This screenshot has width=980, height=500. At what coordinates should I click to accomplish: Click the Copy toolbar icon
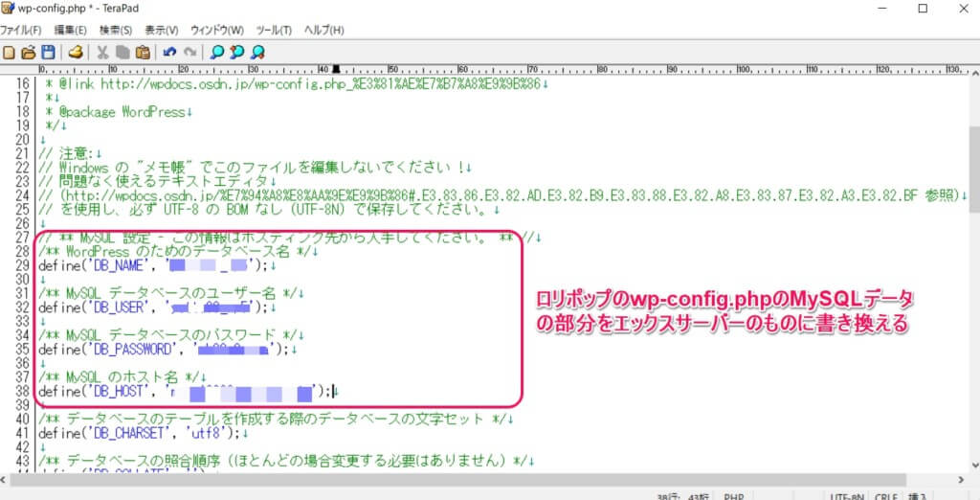122,53
